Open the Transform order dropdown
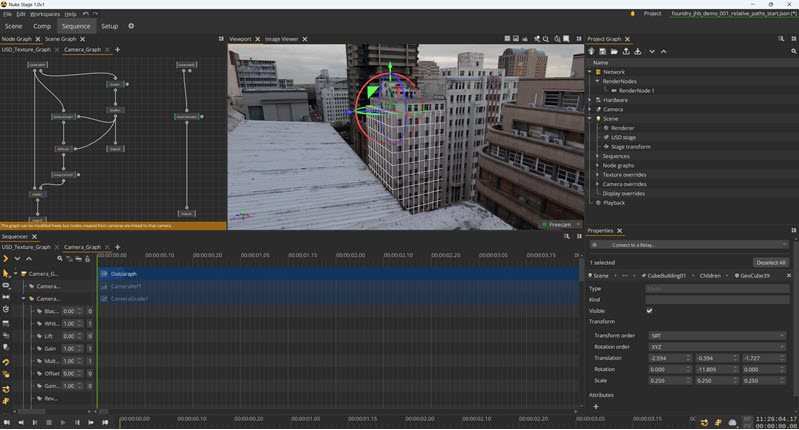Image resolution: width=799 pixels, height=430 pixels. [x=716, y=335]
